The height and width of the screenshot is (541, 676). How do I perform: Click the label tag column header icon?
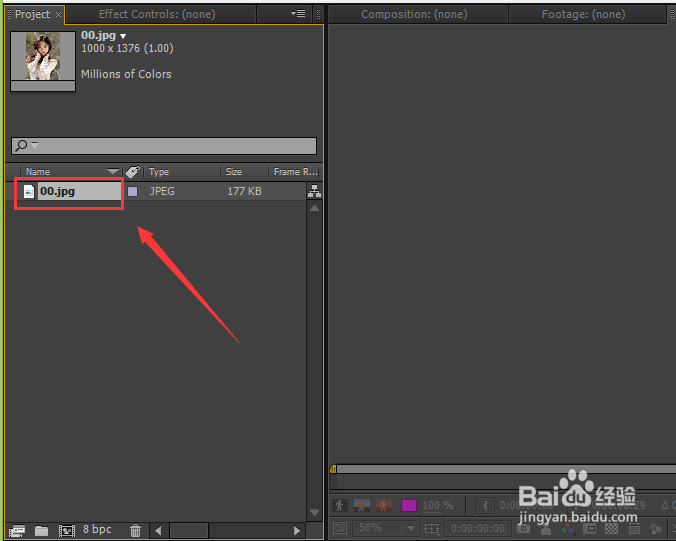click(132, 172)
